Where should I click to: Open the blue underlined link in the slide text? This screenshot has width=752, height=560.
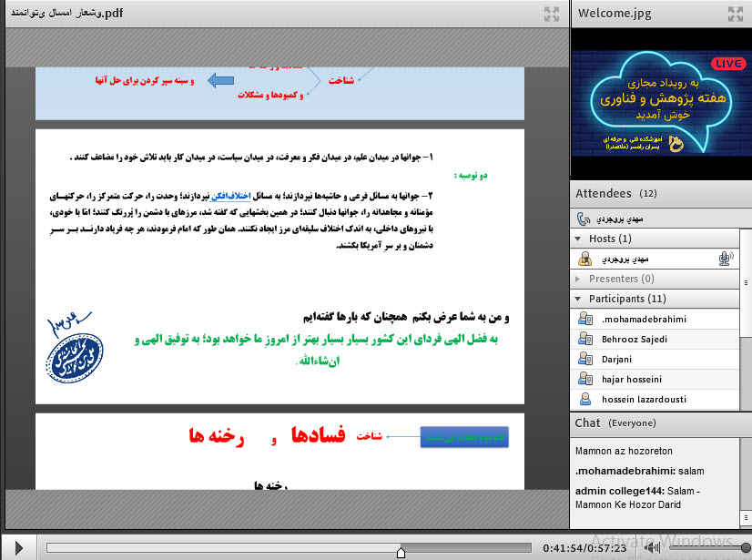[231, 196]
